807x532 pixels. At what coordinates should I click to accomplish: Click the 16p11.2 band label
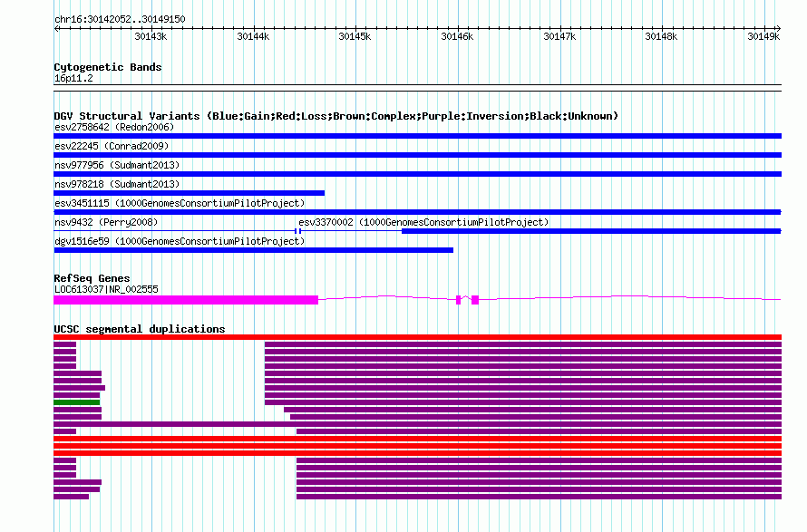click(x=73, y=78)
